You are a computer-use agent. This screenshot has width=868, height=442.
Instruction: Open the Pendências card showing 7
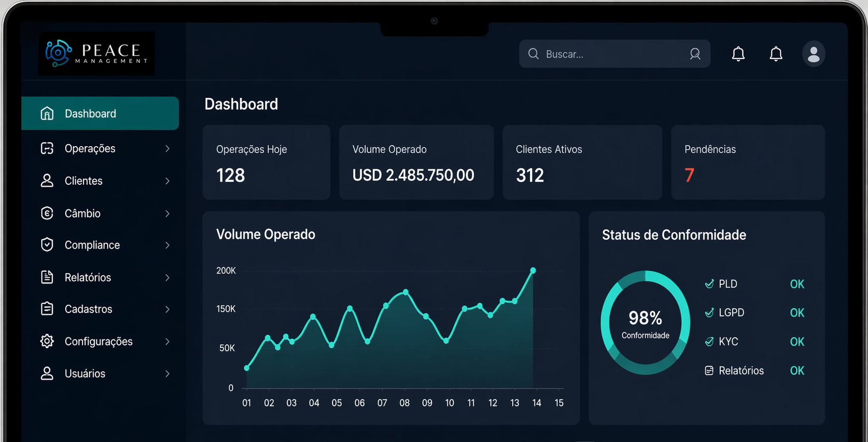tap(747, 162)
